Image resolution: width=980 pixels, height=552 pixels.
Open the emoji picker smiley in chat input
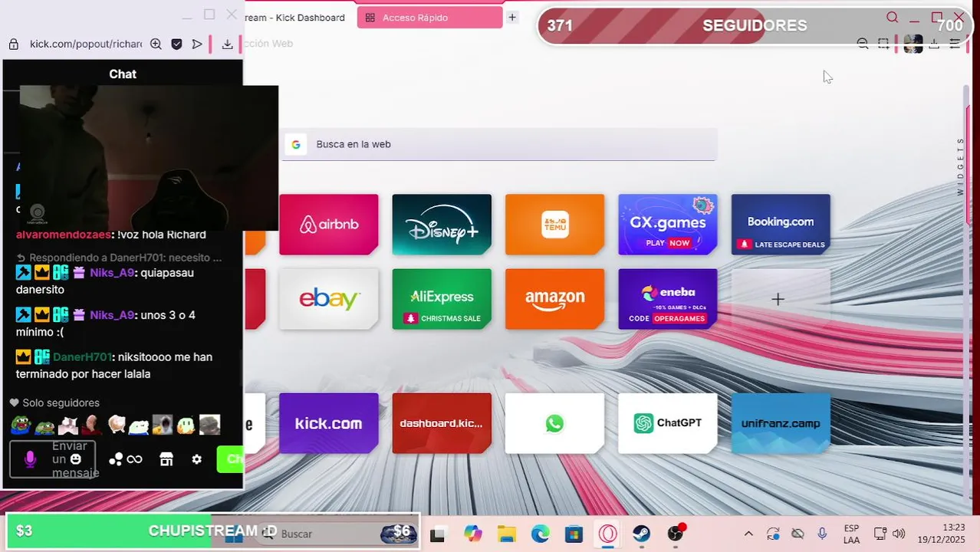pos(75,459)
